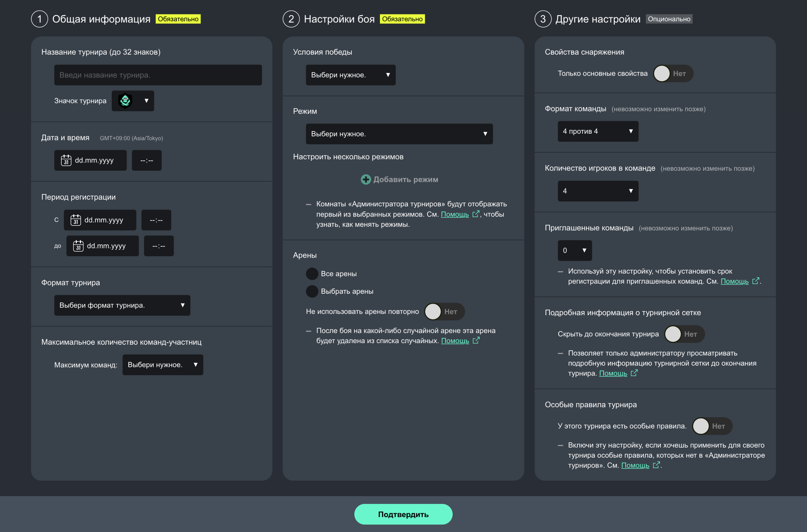Image resolution: width=807 pixels, height=532 pixels.
Task: Toggle Не использовать арены повторно switch
Action: [x=444, y=311]
